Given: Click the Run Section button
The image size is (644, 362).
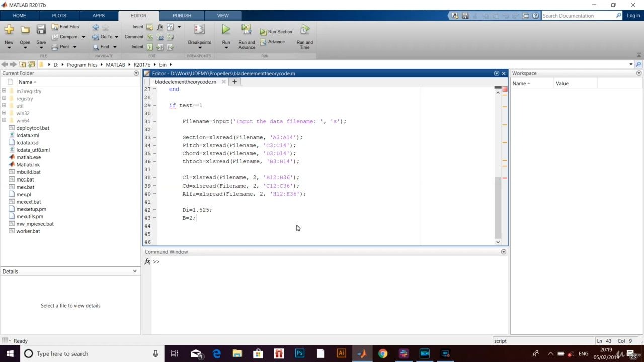Looking at the screenshot, I should click(x=276, y=31).
